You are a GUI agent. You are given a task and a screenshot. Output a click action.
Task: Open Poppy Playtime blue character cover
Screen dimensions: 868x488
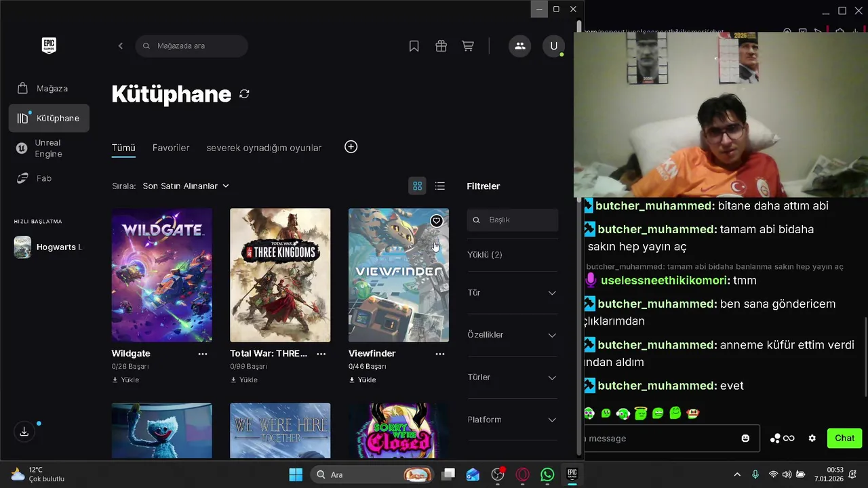click(162, 431)
